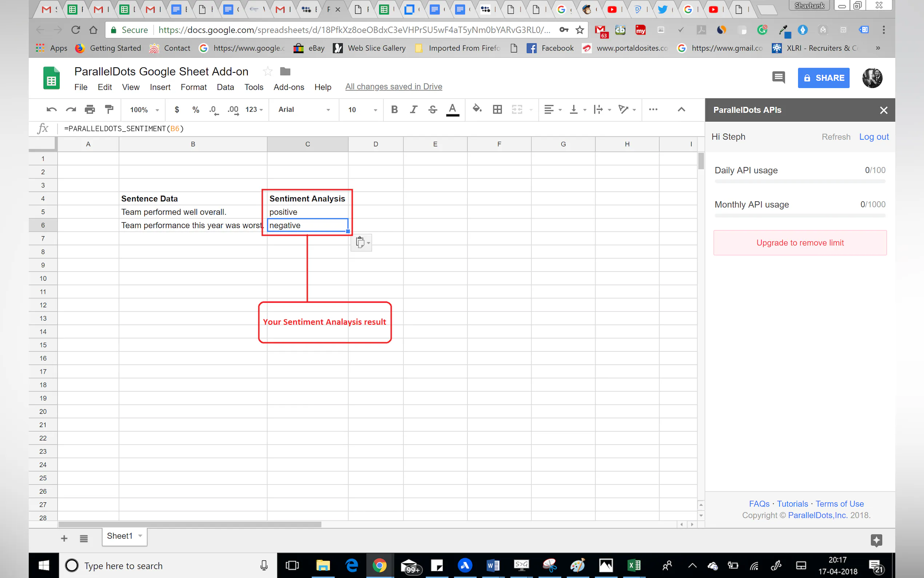This screenshot has width=924, height=578.
Task: Star the ParallelDots Google Sheet document
Action: click(268, 71)
